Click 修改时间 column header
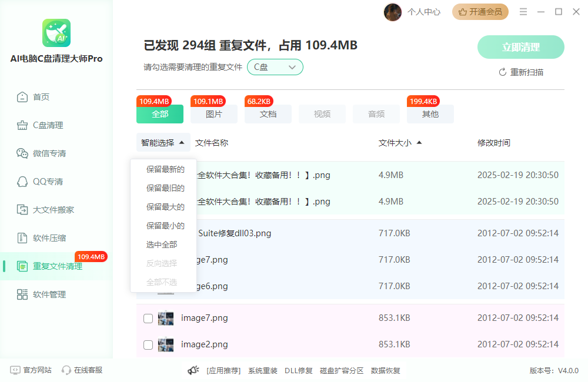This screenshot has height=382, width=588. (x=493, y=143)
